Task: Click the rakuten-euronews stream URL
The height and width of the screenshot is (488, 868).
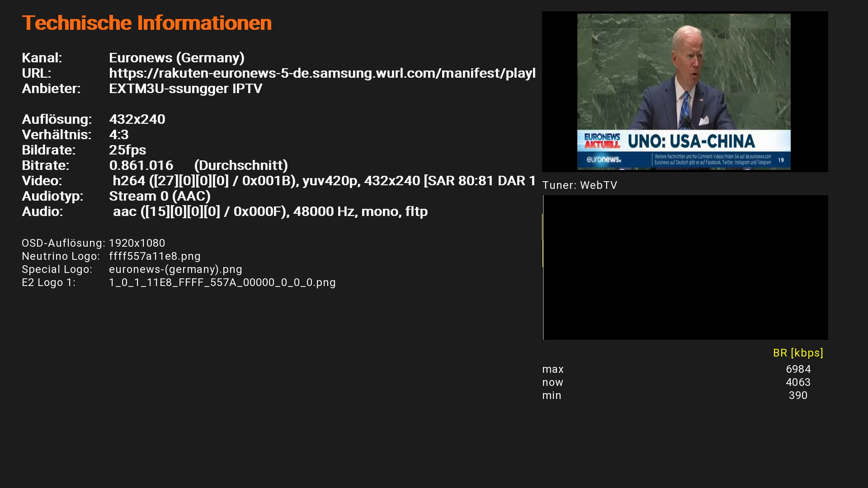Action: point(322,73)
